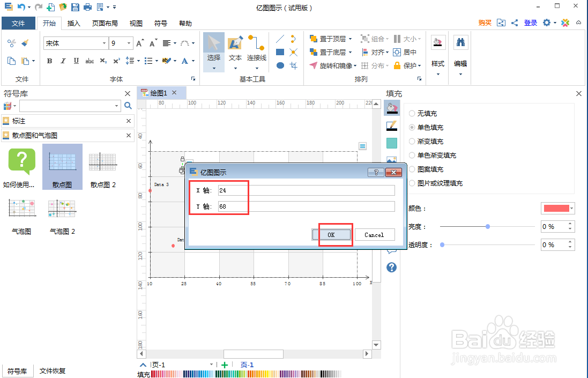
Task: Select the Ellipse shape tool
Action: pyautogui.click(x=280, y=65)
